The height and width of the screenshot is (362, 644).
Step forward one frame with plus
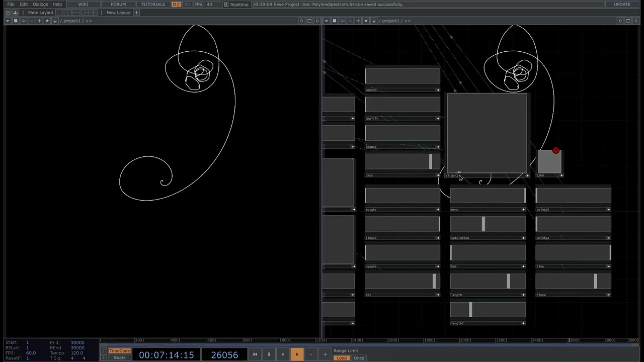pyautogui.click(x=325, y=354)
